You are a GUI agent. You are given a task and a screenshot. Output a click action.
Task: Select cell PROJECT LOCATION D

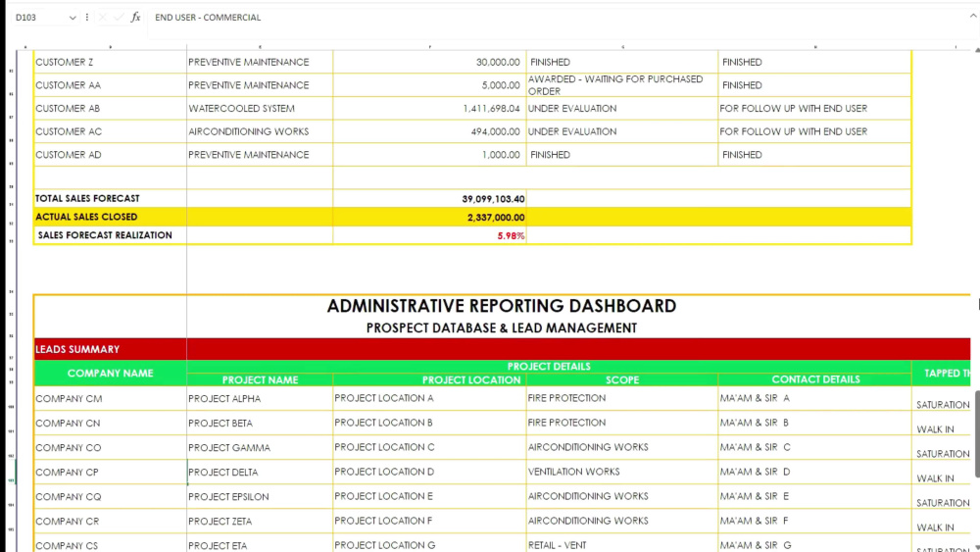coord(429,472)
